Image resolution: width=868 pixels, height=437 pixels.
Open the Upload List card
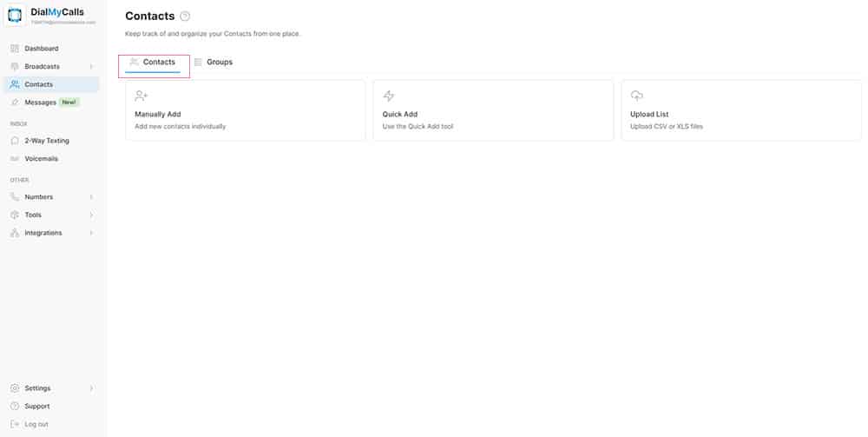coord(740,110)
